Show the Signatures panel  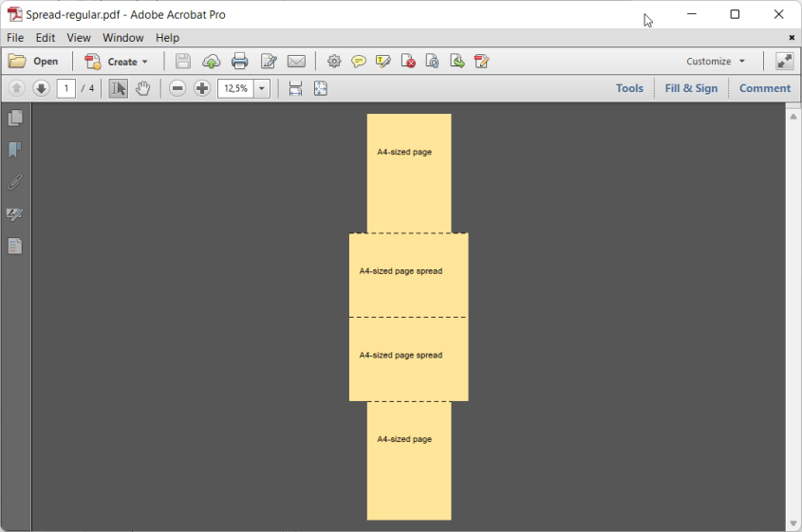tap(15, 214)
